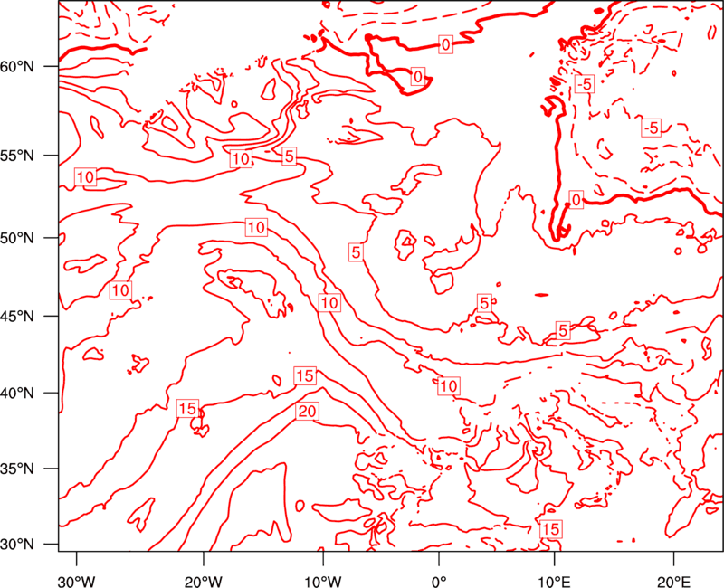Click the 60°N latitude axis label
The image size is (724, 588).
17,67
